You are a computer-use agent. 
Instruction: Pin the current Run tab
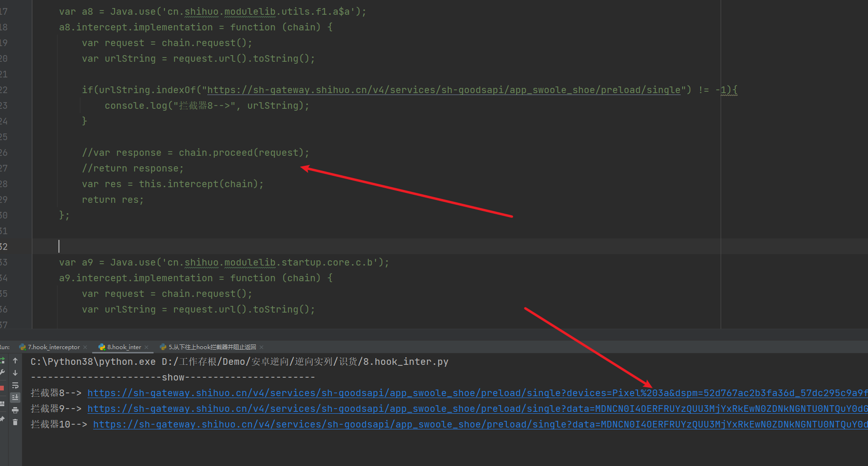tap(2, 419)
